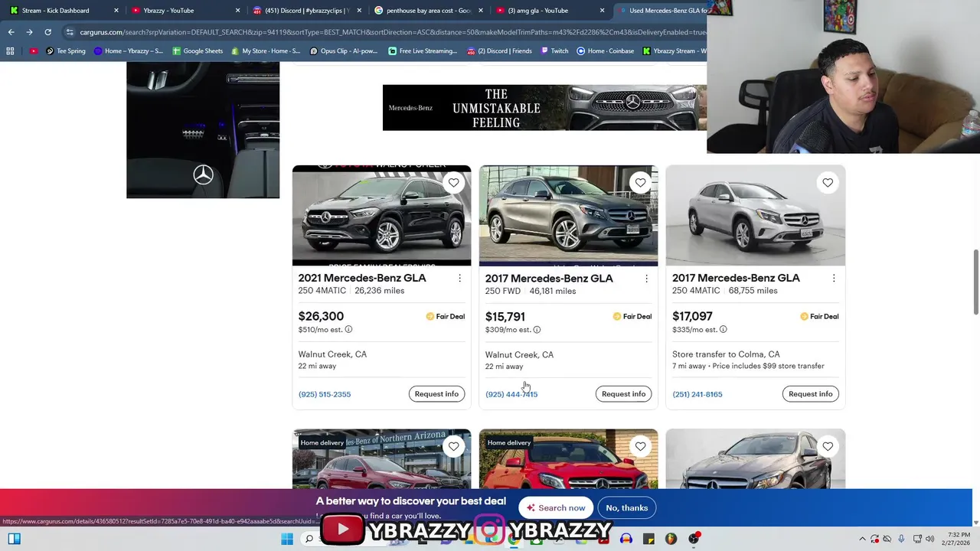This screenshot has width=980, height=551.
Task: Open the Free Live Streaming bookmark
Action: click(x=423, y=51)
